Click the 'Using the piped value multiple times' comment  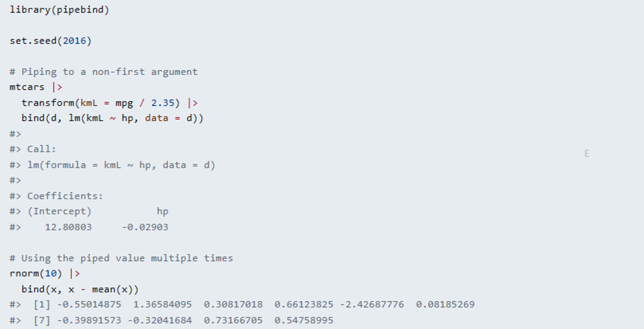[121, 258]
